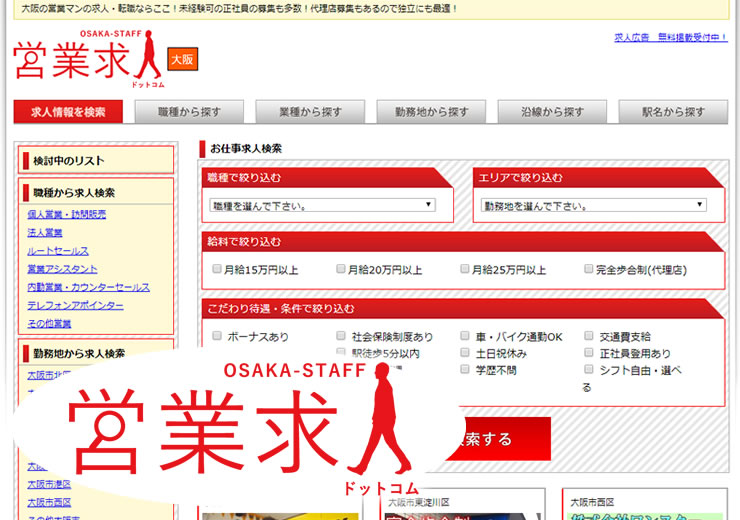Enable 正社員登用あり checkbox
The height and width of the screenshot is (520, 740).
(x=589, y=352)
